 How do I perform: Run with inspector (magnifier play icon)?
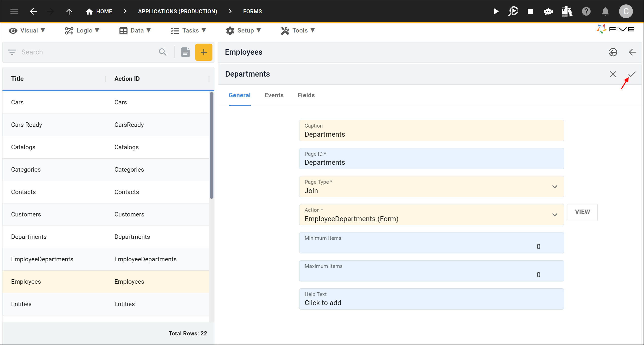tap(513, 11)
